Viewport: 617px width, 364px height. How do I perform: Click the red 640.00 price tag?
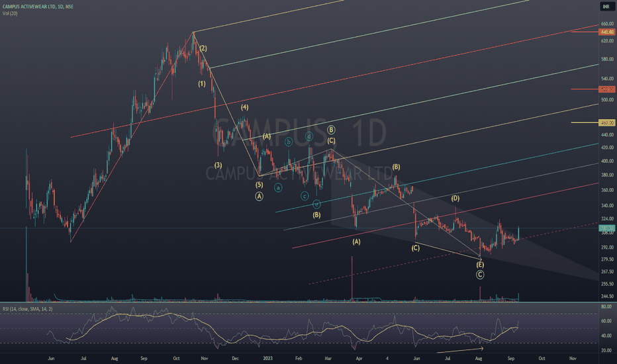(606, 32)
